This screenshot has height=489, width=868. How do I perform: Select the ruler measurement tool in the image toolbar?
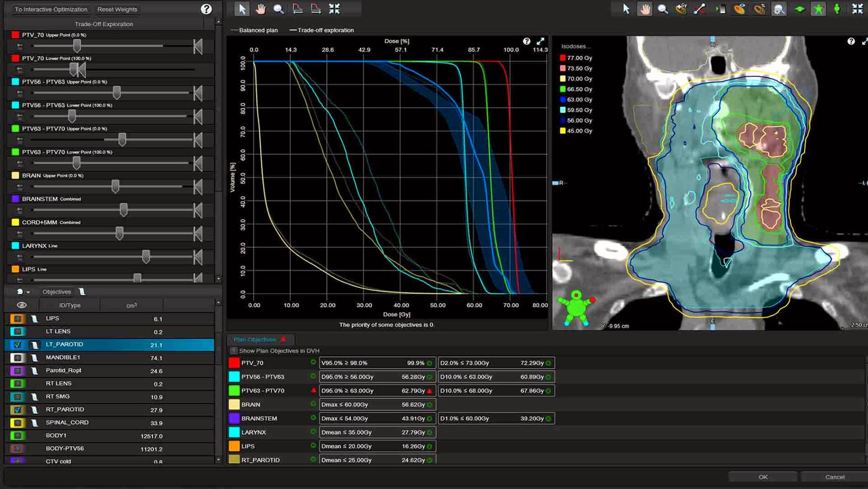[699, 8]
